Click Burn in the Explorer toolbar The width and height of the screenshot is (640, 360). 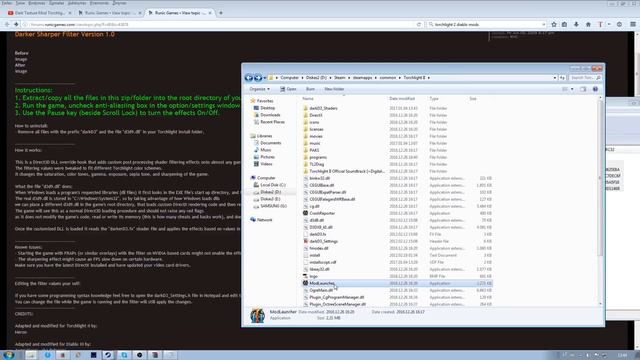pos(310,89)
